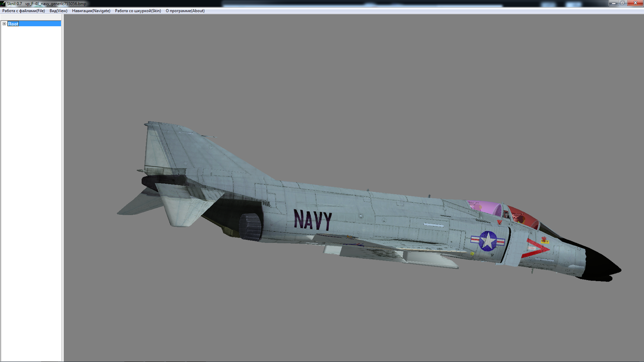Click the Sknil application icon in title bar
Image resolution: width=644 pixels, height=362 pixels.
pos(3,3)
